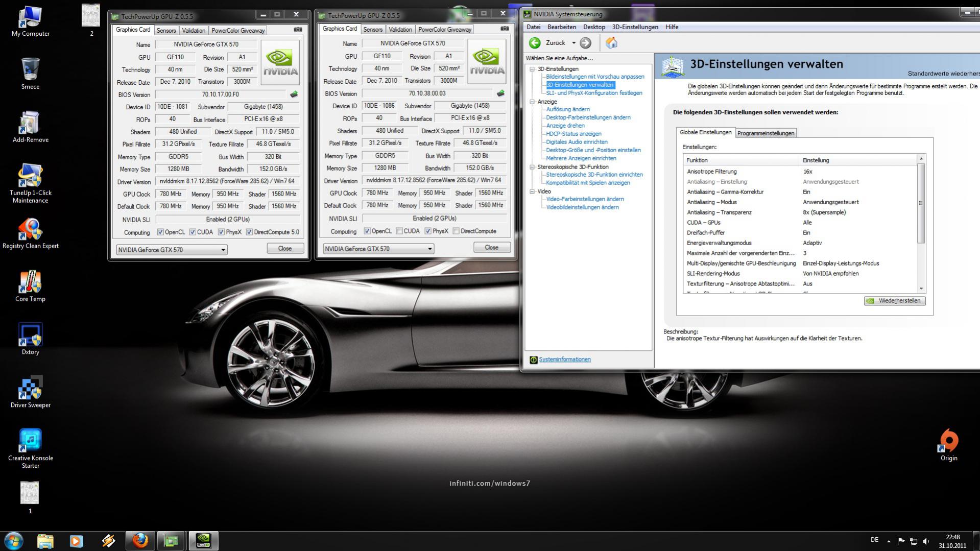Open the Smece recycle bin icon

tap(30, 74)
